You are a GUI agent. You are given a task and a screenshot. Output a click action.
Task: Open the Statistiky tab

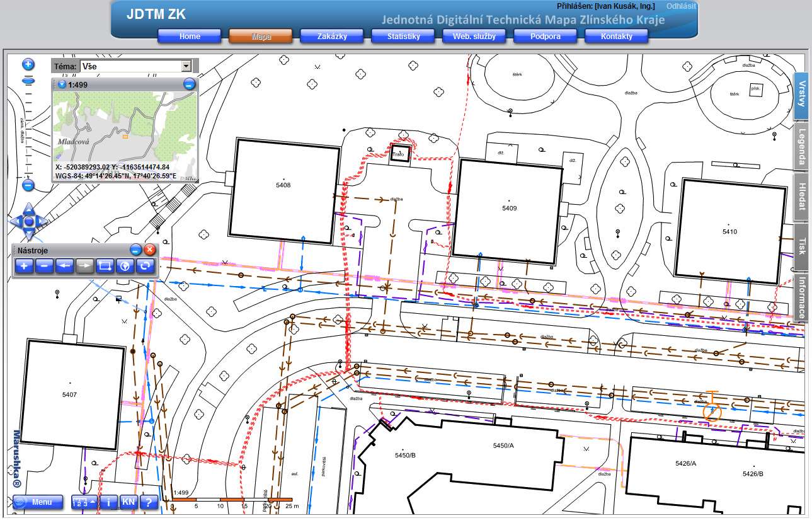point(403,37)
